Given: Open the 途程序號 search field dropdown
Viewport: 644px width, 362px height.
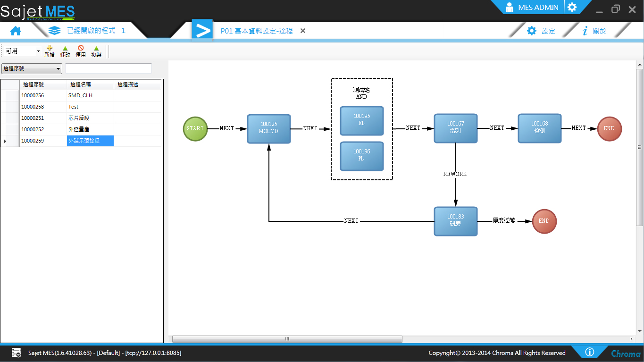Looking at the screenshot, I should [32, 69].
